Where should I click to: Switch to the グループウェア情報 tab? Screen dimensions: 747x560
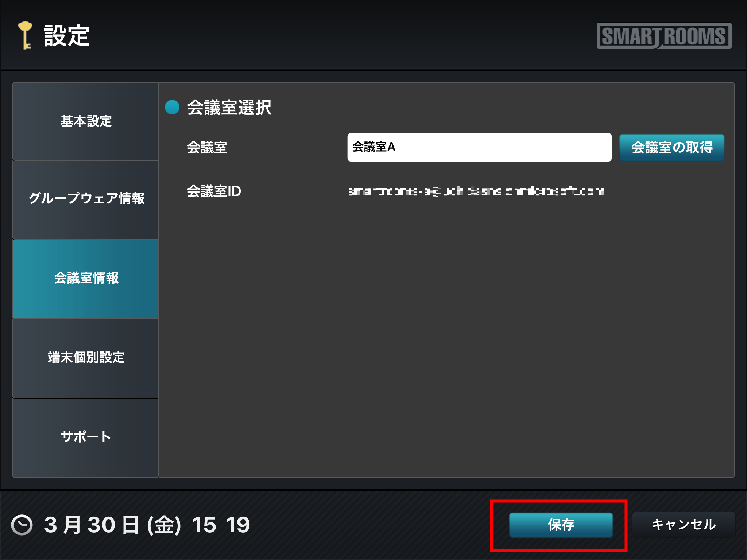85,199
